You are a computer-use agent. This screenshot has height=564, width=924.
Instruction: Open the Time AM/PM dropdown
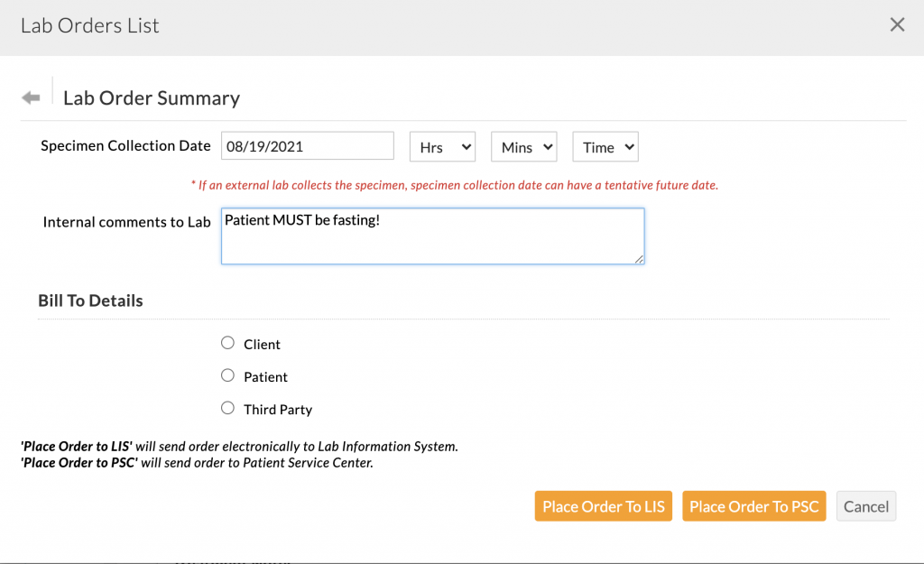click(x=605, y=147)
